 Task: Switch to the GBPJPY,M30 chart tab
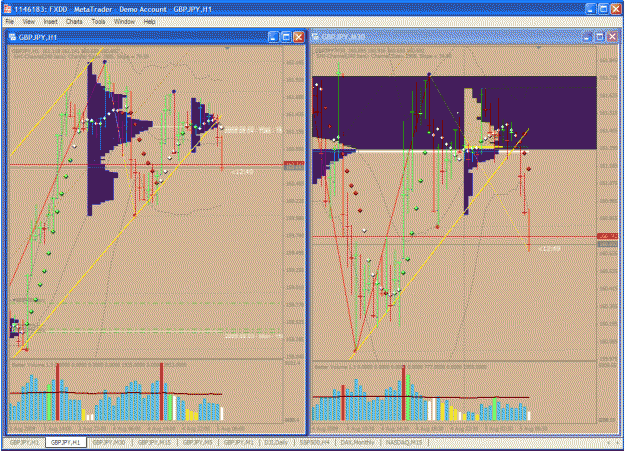[109, 442]
